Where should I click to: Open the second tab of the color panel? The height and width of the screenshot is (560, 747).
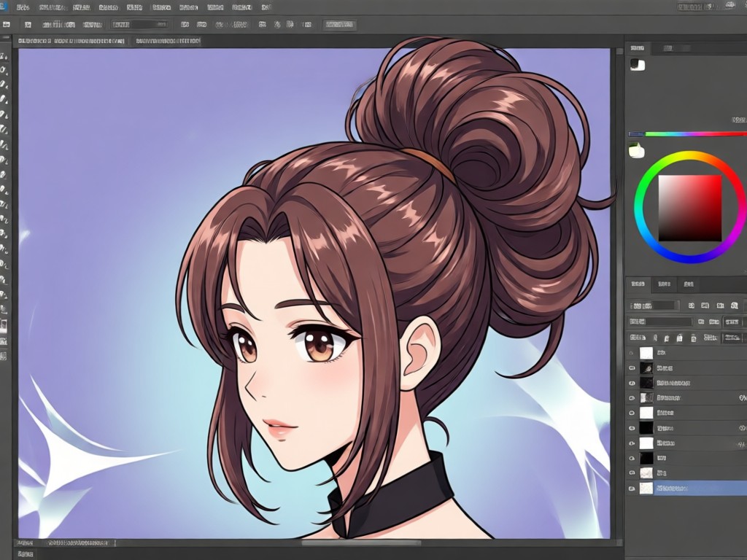[667, 48]
